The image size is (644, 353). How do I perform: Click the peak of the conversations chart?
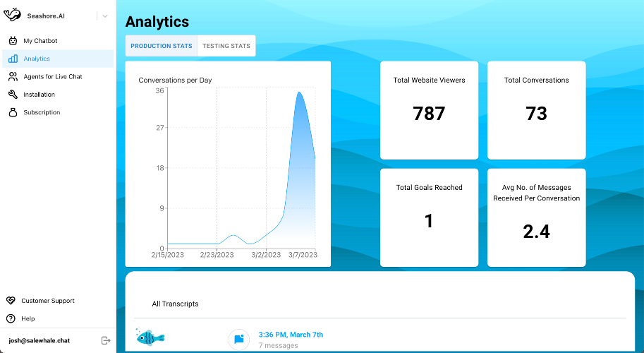[299, 92]
